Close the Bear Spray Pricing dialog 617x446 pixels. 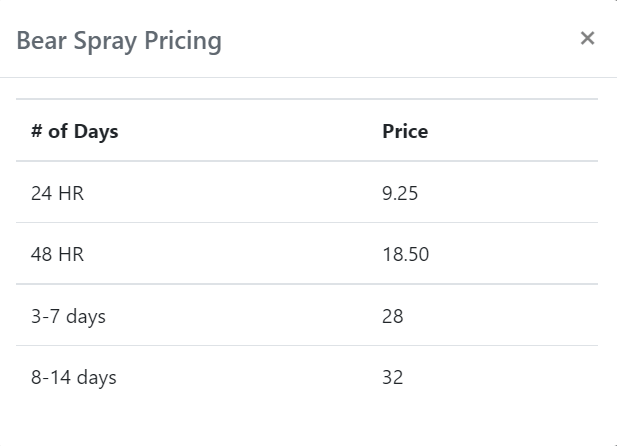tap(587, 38)
